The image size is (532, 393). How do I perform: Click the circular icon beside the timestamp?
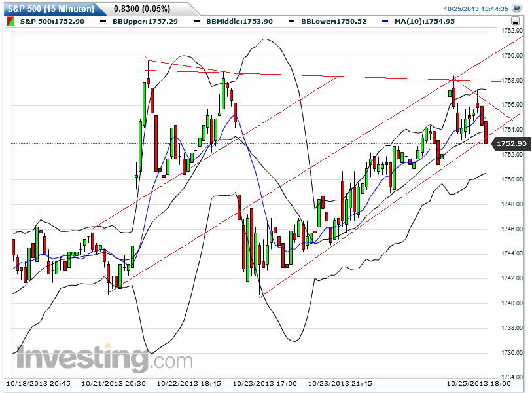coord(516,9)
